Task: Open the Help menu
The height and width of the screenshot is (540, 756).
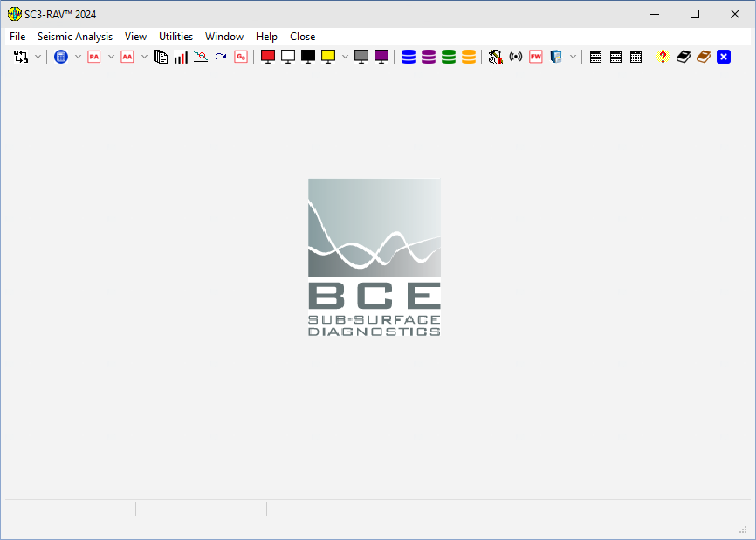Action: pos(266,37)
